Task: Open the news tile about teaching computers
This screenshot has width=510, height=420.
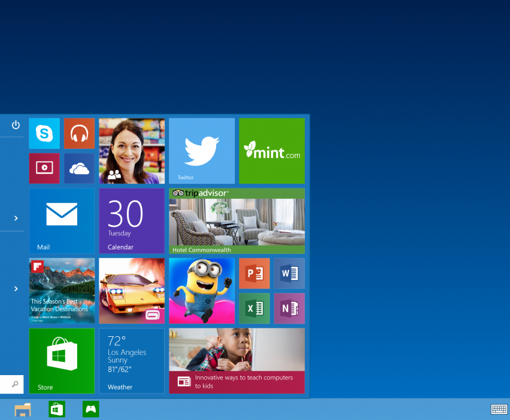Action: click(236, 361)
